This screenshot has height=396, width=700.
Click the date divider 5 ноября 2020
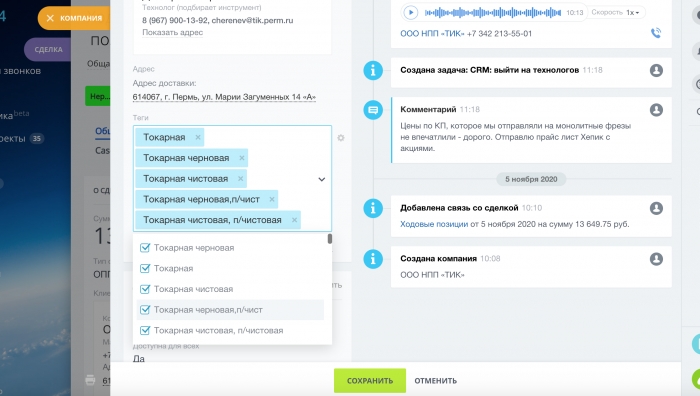point(531,179)
